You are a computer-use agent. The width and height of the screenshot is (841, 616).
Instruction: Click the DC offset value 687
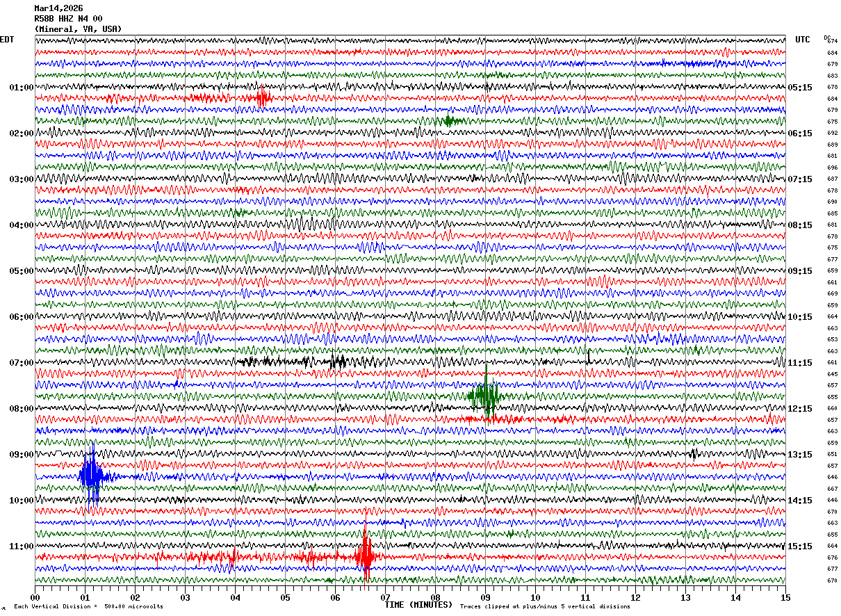[832, 179]
